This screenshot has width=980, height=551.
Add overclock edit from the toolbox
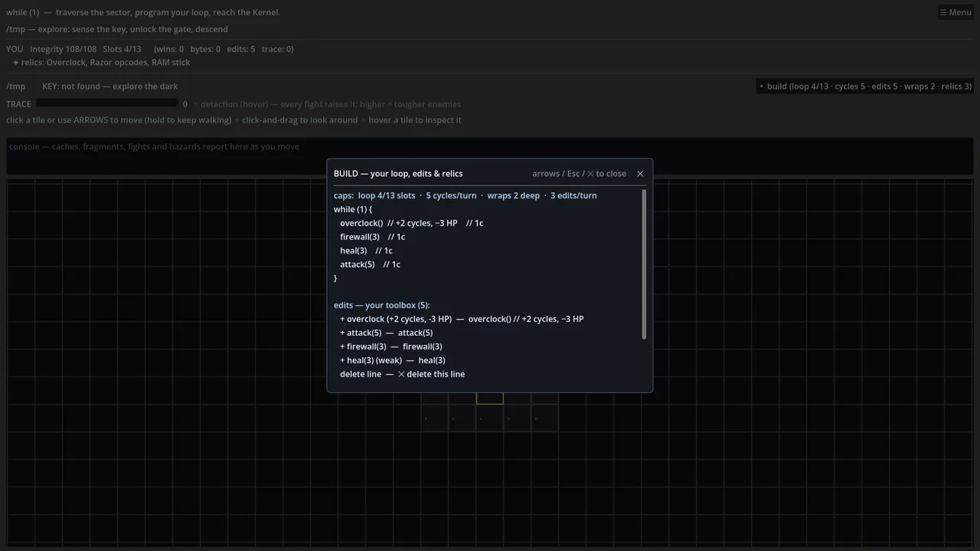[462, 319]
